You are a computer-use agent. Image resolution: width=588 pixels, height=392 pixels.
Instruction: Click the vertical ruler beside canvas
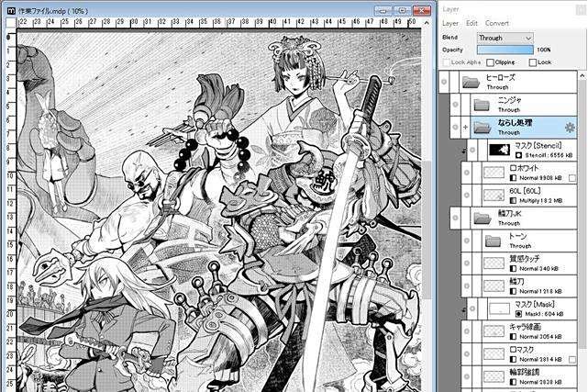[x=11, y=210]
